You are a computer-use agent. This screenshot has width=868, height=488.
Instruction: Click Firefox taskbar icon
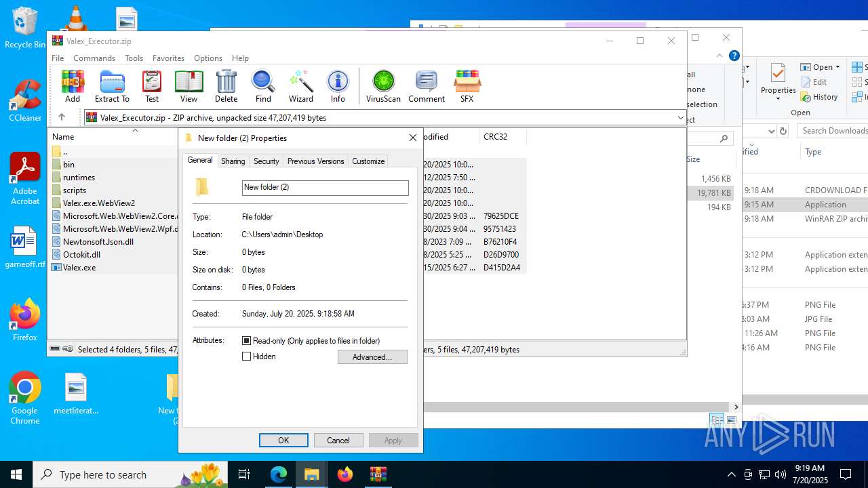(345, 474)
